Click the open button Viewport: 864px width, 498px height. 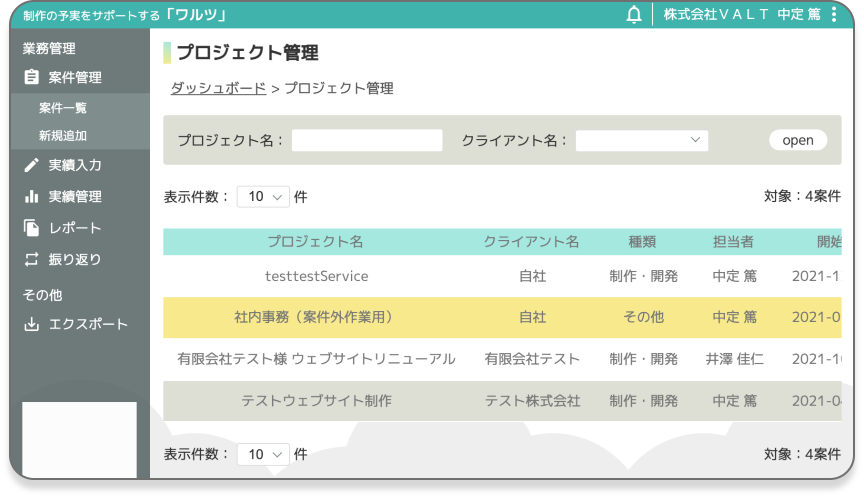tap(798, 141)
